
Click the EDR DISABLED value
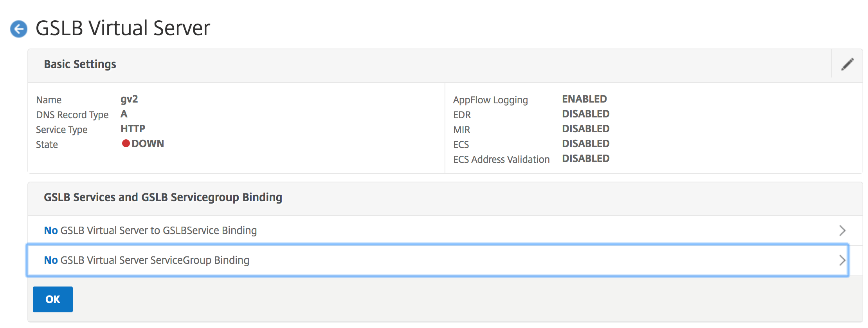coord(585,114)
